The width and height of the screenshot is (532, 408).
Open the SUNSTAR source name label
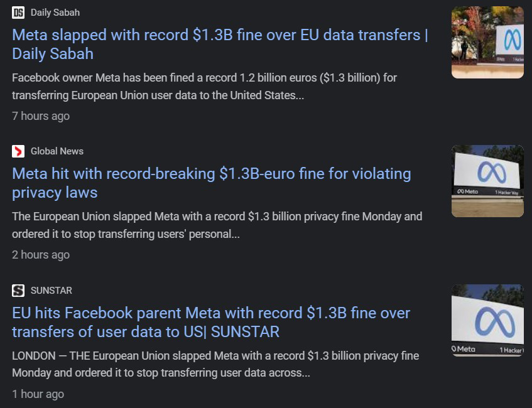pos(52,291)
